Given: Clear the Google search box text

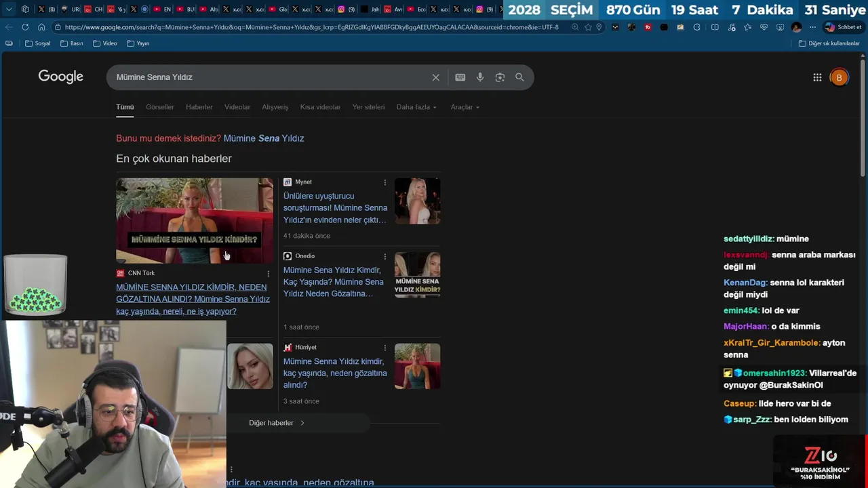Looking at the screenshot, I should (x=435, y=77).
